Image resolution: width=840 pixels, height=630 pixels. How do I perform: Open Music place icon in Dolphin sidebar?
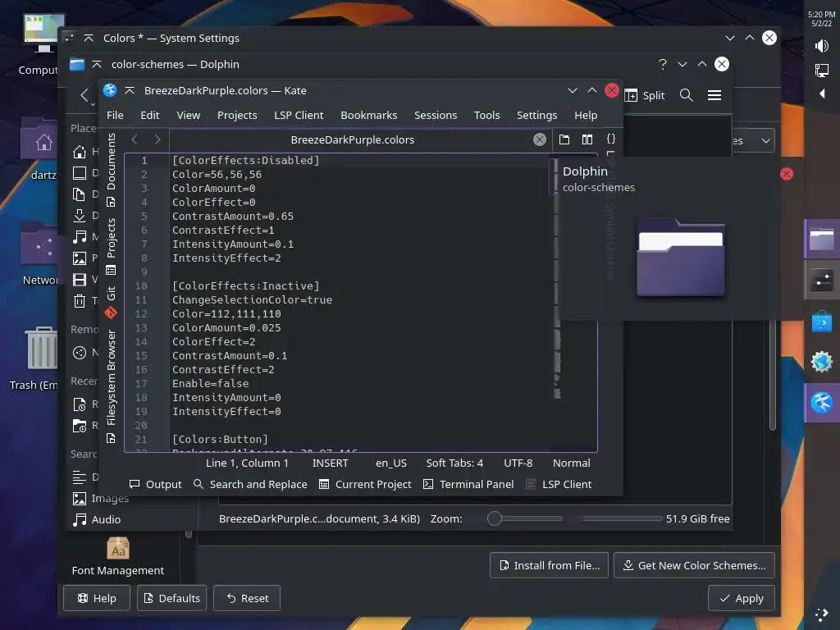(80, 236)
